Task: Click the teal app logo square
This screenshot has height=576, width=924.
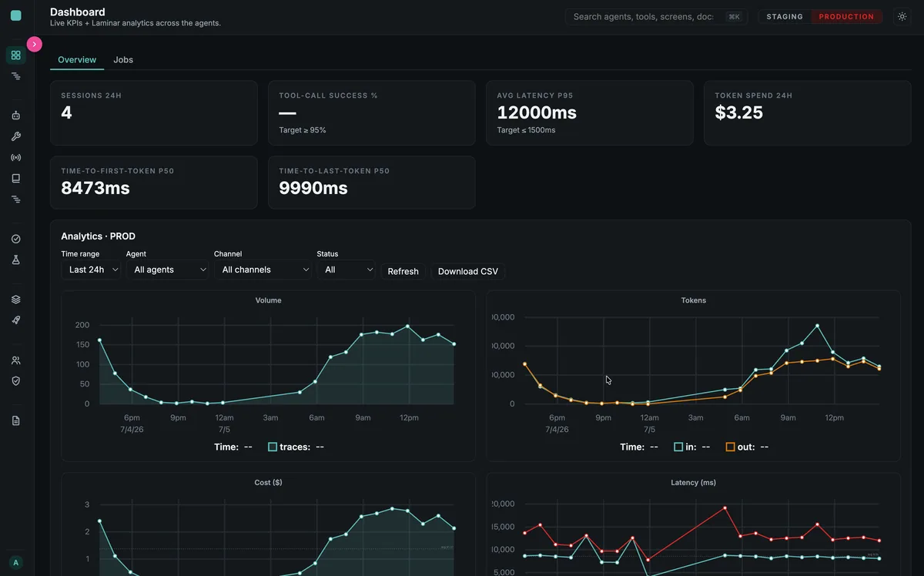Action: point(15,15)
